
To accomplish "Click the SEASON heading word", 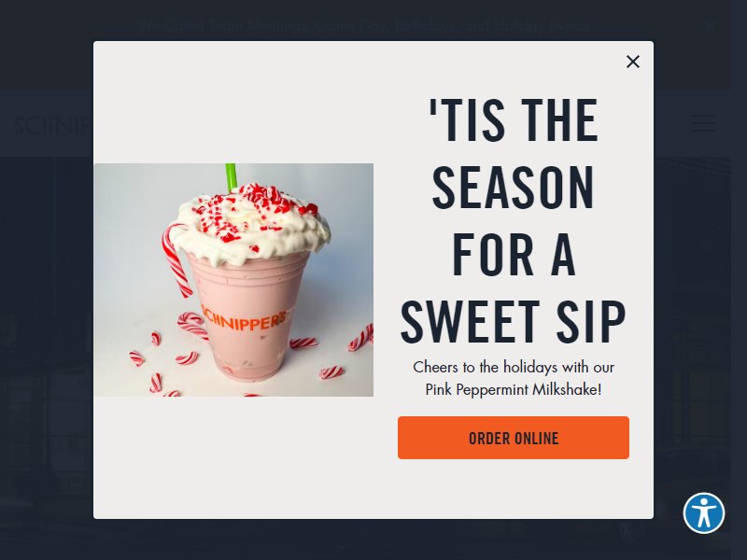I will pos(513,187).
